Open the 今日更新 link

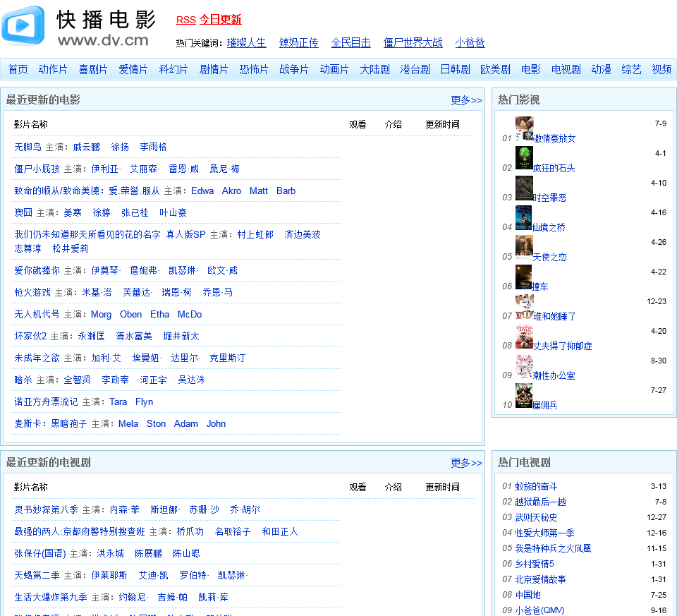click(x=220, y=20)
